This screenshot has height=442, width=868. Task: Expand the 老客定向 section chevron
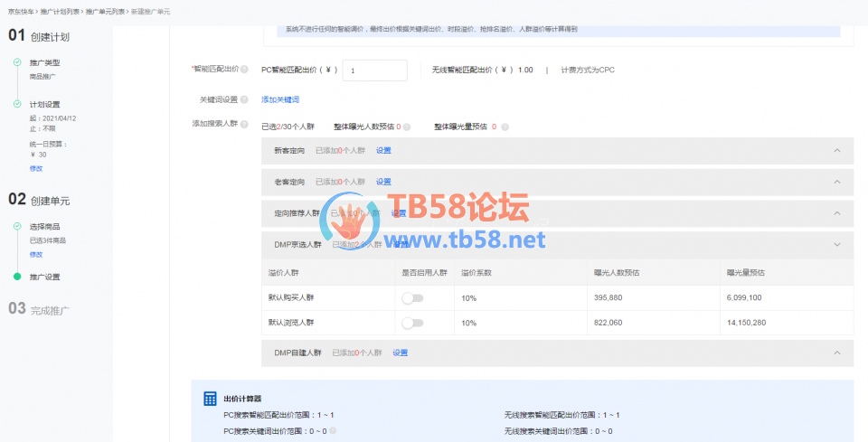[x=836, y=182]
